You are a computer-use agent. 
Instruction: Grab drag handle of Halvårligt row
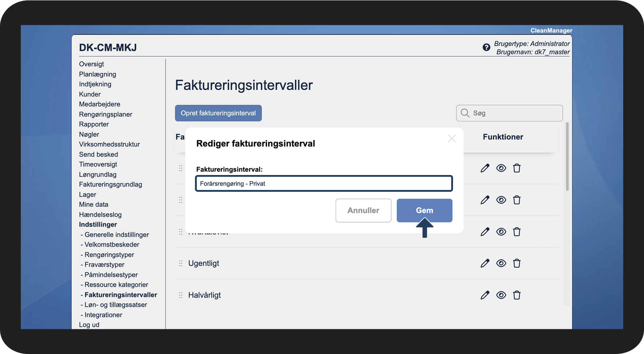coord(181,295)
